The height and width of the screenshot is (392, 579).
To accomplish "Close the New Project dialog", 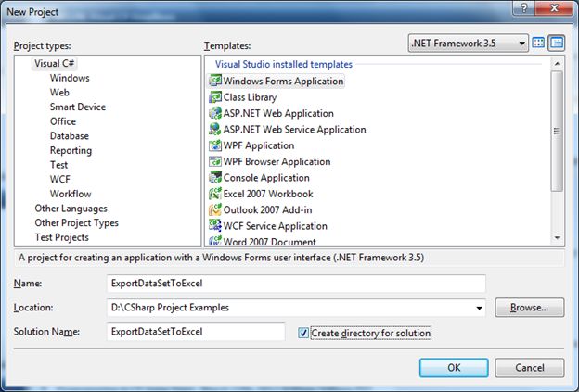I will pyautogui.click(x=554, y=7).
